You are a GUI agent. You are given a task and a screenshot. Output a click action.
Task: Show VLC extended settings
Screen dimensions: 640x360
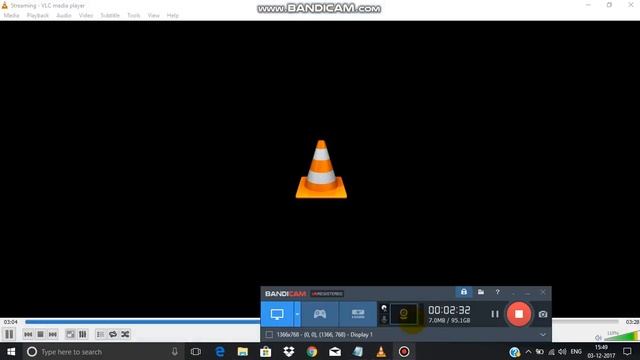point(82,334)
